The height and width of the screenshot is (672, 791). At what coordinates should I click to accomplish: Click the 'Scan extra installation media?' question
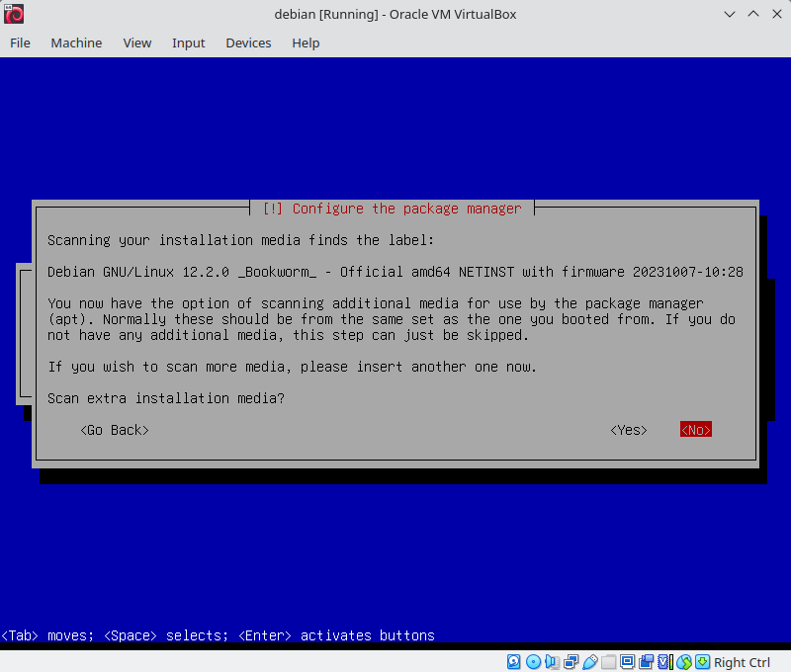point(166,399)
